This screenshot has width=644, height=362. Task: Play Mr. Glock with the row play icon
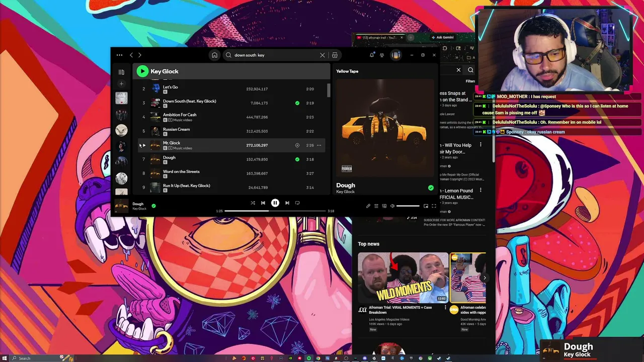(x=144, y=145)
